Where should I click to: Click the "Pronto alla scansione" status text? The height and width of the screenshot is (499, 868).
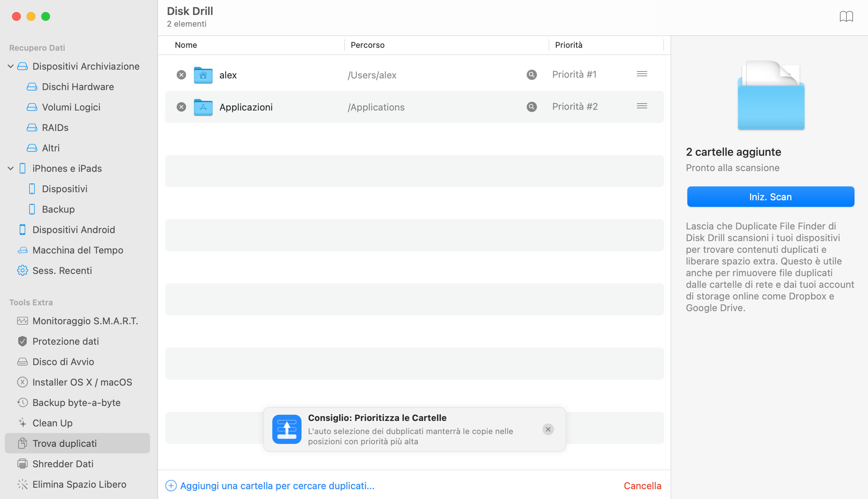tap(733, 168)
